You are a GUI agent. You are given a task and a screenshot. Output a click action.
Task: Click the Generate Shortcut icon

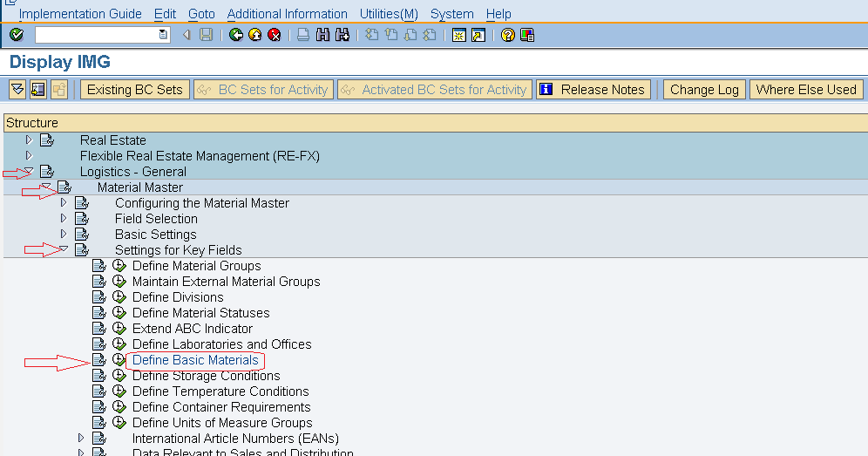[478, 35]
